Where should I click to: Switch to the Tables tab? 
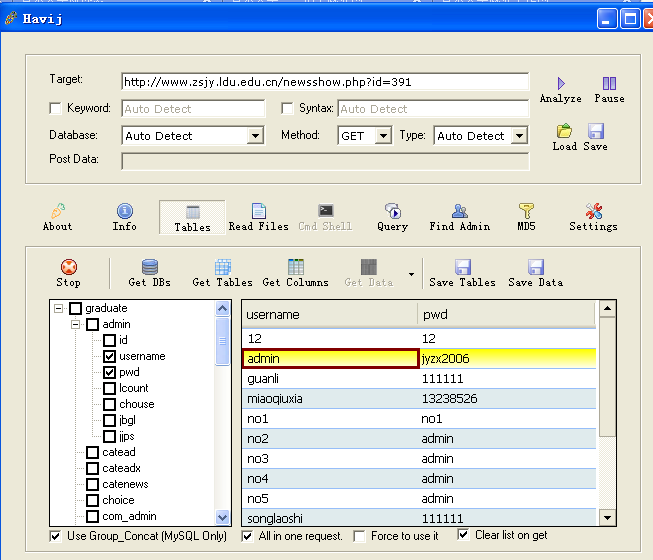[x=192, y=218]
